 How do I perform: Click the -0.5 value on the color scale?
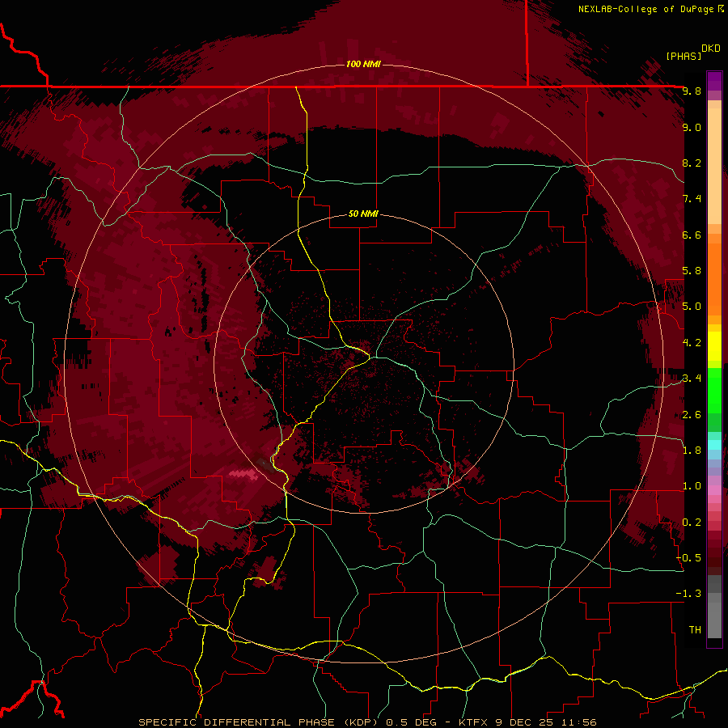click(688, 558)
